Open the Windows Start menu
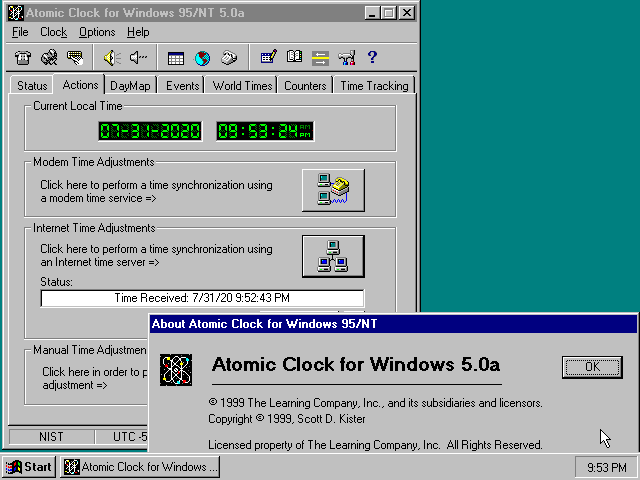Screen dimensions: 640x480 pyautogui.click(x=29, y=467)
